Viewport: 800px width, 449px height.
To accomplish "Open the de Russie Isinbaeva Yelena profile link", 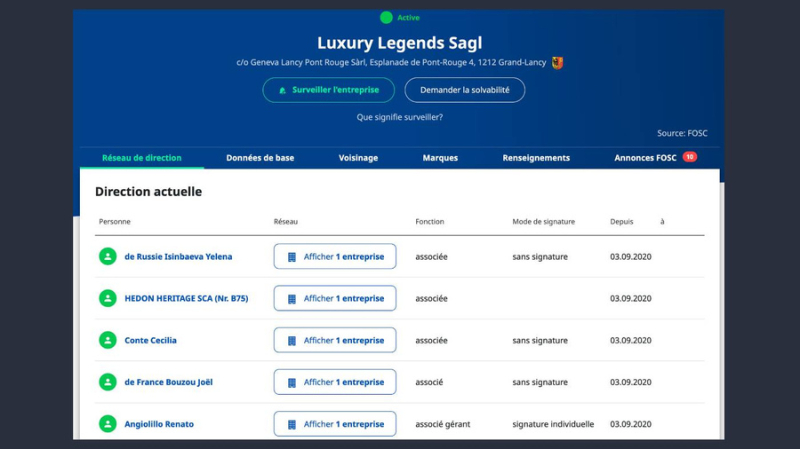I will (178, 256).
